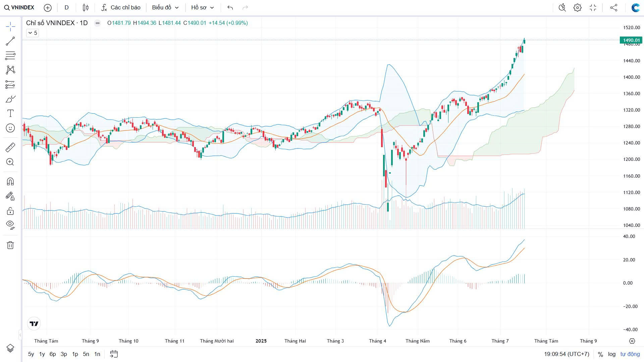Toggle lock all drawing tools
Screen dimensions: 644x362
pyautogui.click(x=10, y=211)
